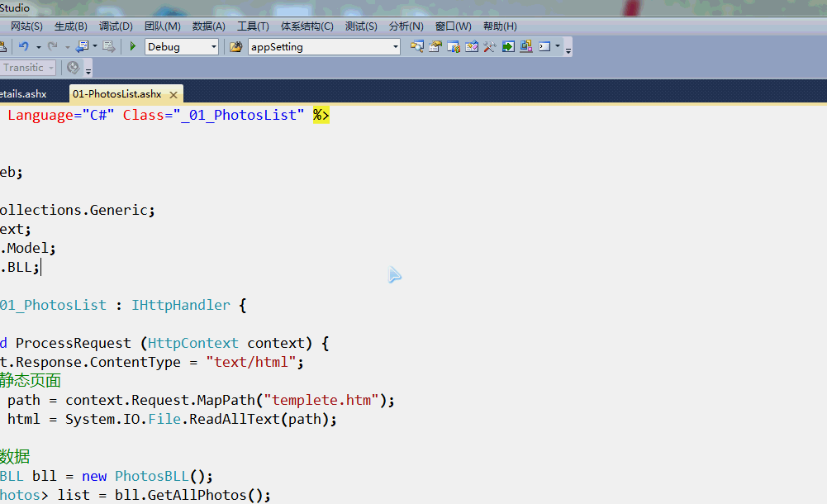Open the 帮助(H) menu

[x=499, y=26]
